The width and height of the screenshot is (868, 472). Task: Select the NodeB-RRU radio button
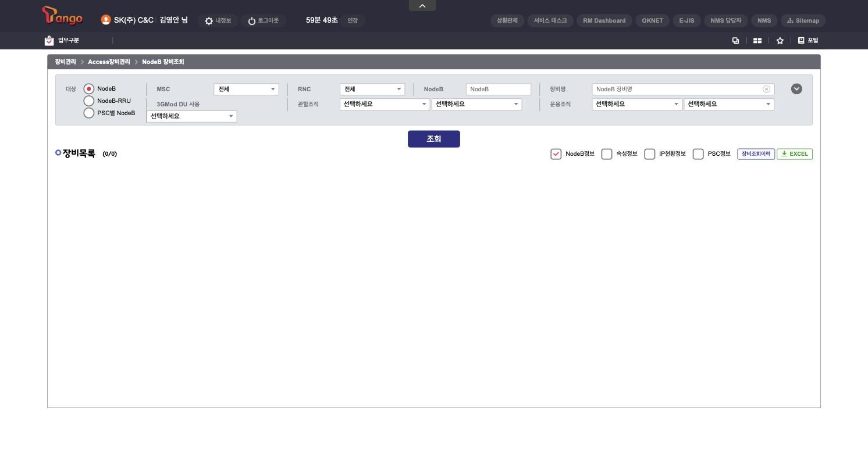pos(89,101)
